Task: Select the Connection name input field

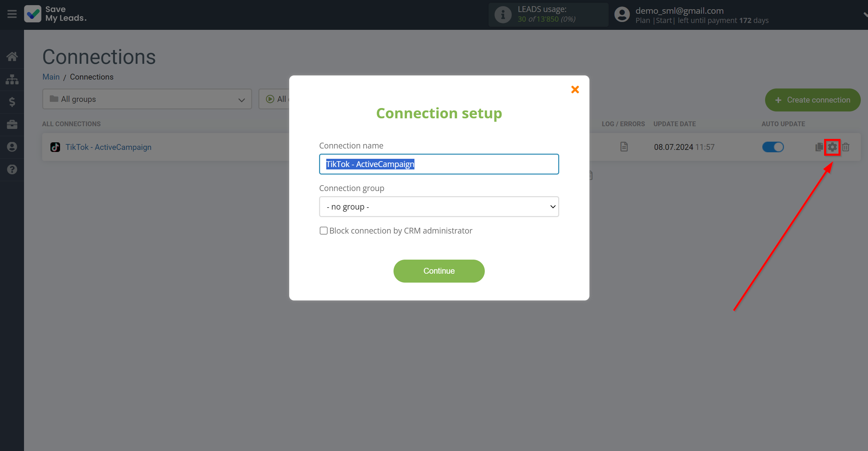Action: point(439,164)
